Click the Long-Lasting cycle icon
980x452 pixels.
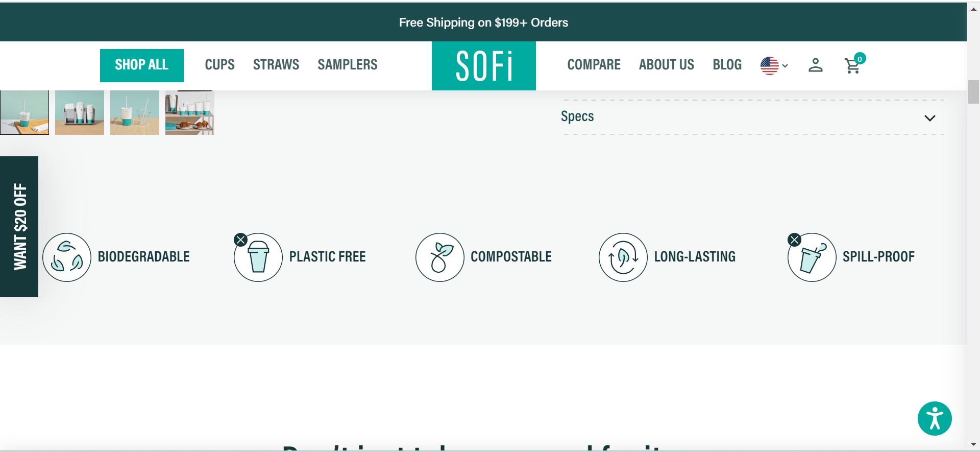point(623,257)
